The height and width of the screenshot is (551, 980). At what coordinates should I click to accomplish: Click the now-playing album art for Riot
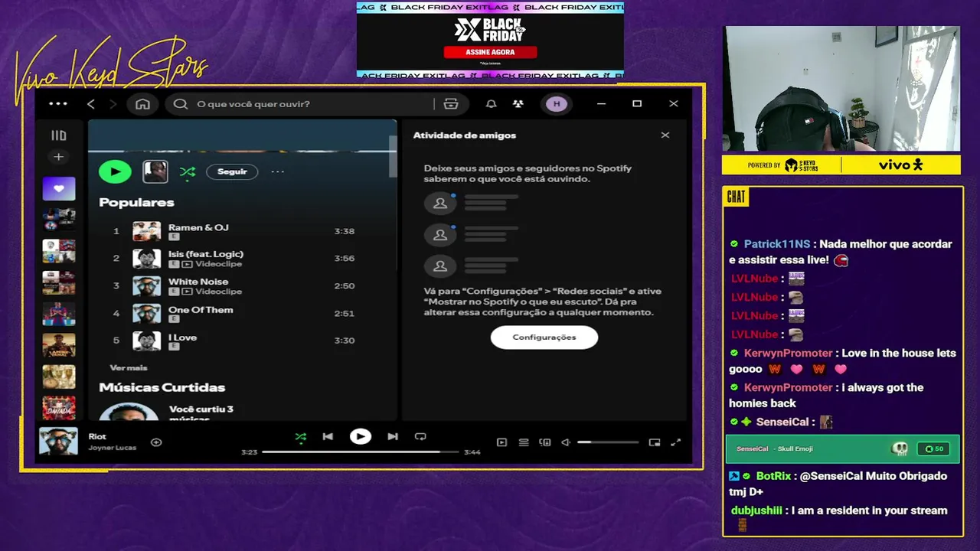58,442
